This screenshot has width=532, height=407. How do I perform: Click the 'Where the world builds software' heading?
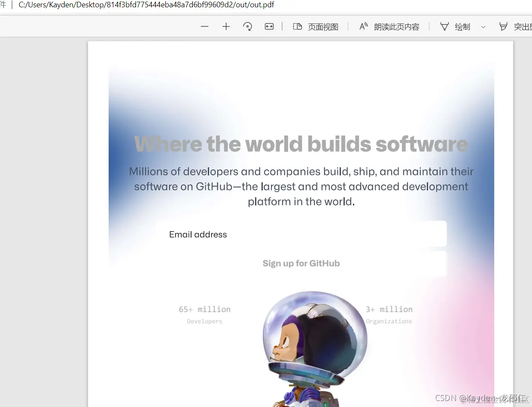301,144
